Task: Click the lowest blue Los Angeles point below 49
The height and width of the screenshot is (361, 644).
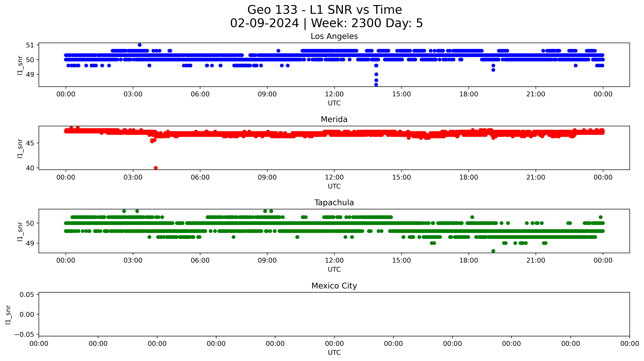Action: coord(376,85)
